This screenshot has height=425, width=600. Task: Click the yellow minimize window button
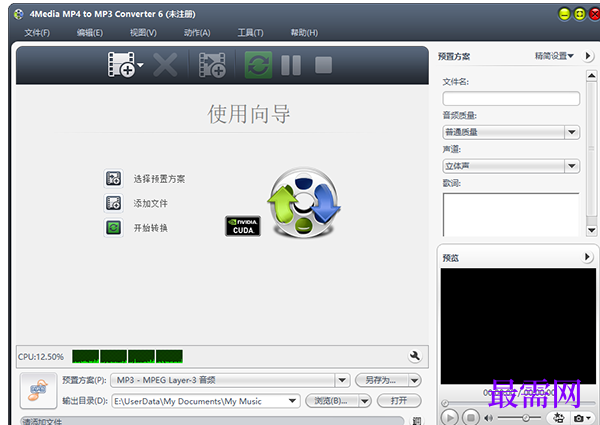pos(564,14)
